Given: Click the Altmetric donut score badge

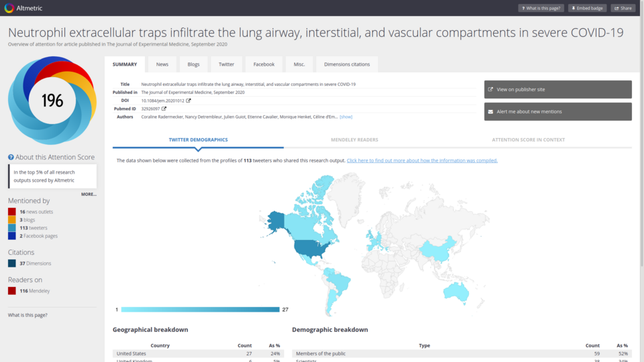Looking at the screenshot, I should (x=52, y=101).
